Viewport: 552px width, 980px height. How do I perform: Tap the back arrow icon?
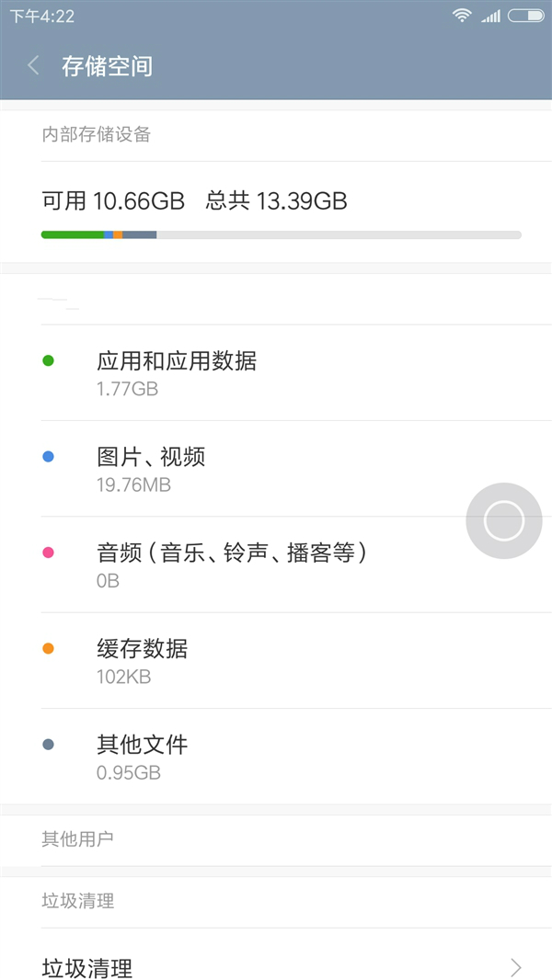[x=34, y=65]
